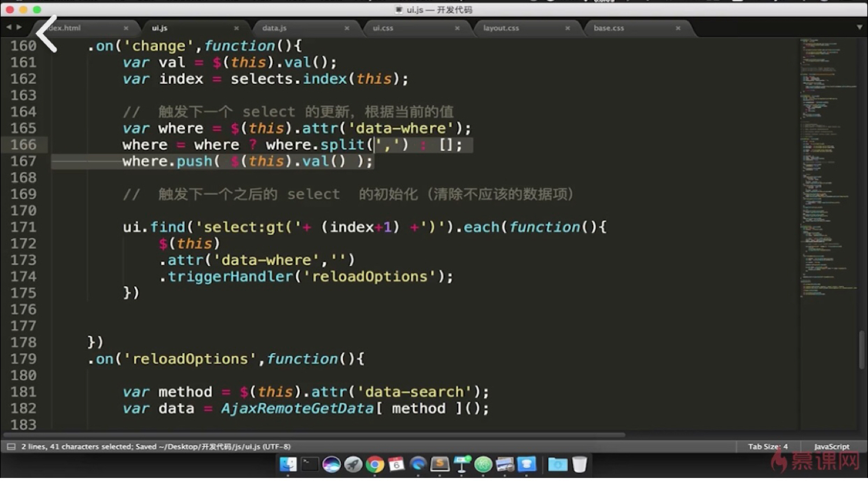868x482 pixels.
Task: Change the JavaScript syntax selector
Action: 832,447
